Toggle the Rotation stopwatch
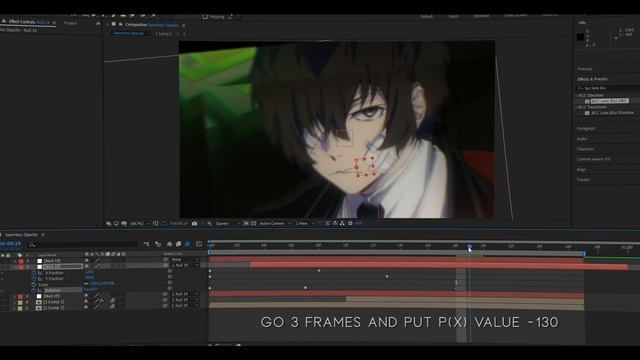 point(34,290)
